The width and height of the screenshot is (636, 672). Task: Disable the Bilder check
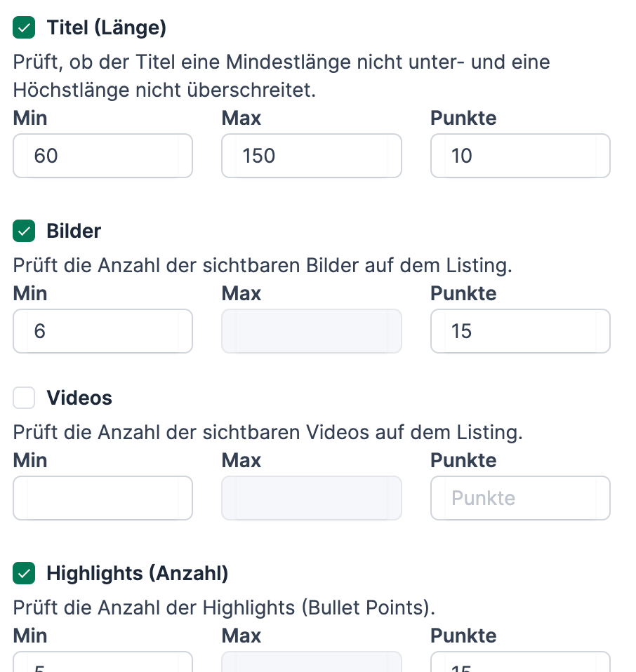[x=25, y=231]
